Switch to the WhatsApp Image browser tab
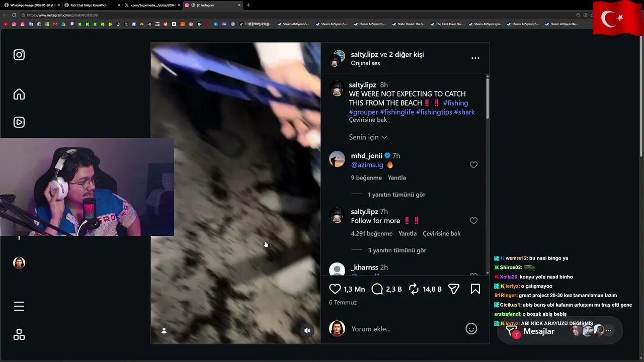The width and height of the screenshot is (644, 362). [32, 5]
